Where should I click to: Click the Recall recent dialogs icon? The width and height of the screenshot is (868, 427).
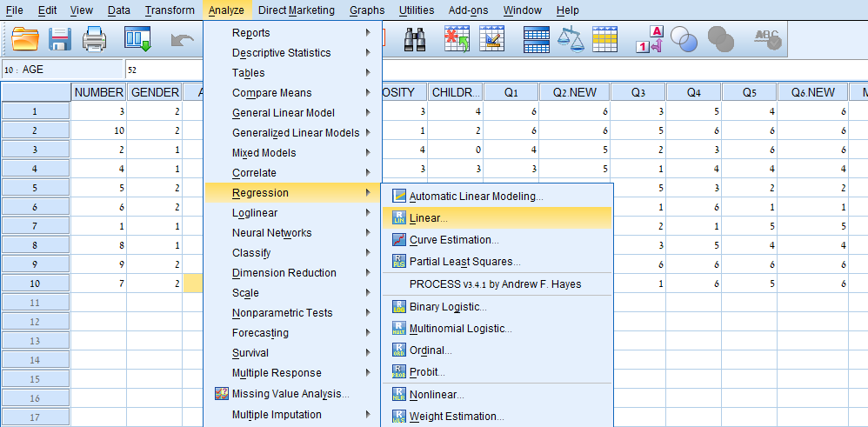tap(137, 39)
